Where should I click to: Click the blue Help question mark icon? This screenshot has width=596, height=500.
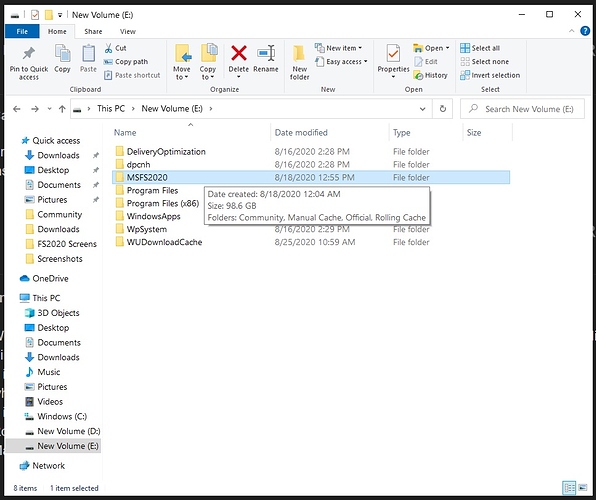(585, 31)
